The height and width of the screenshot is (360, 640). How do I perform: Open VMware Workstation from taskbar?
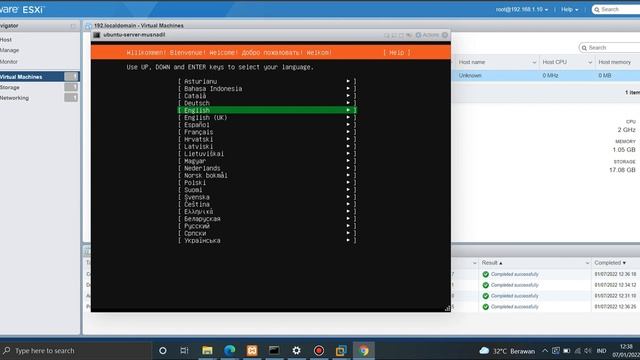point(341,351)
